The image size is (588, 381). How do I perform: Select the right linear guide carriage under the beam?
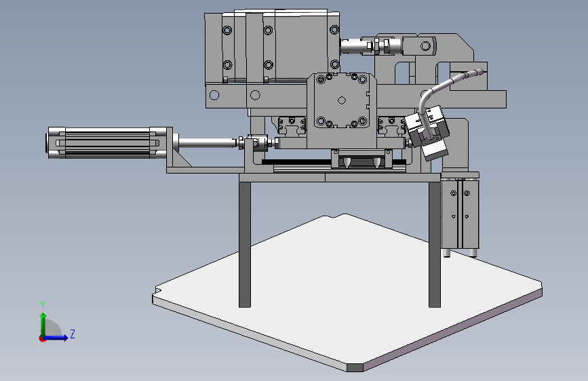tap(391, 125)
